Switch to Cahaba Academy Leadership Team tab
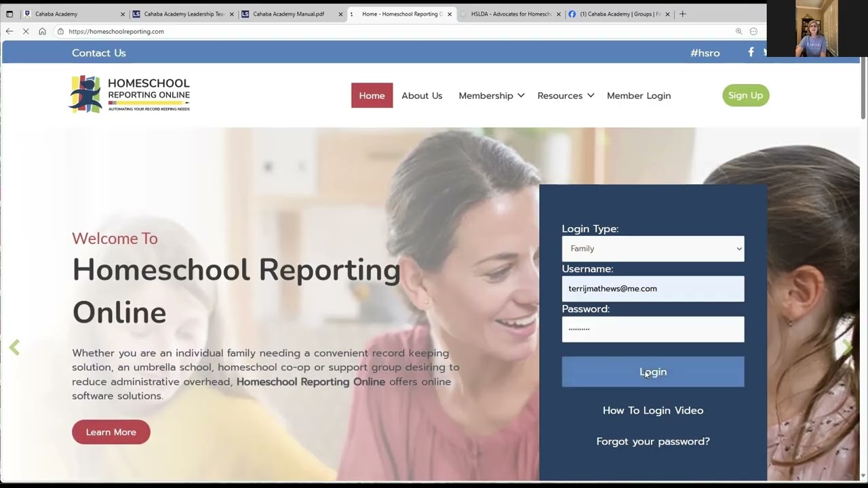This screenshot has width=868, height=488. (x=183, y=14)
